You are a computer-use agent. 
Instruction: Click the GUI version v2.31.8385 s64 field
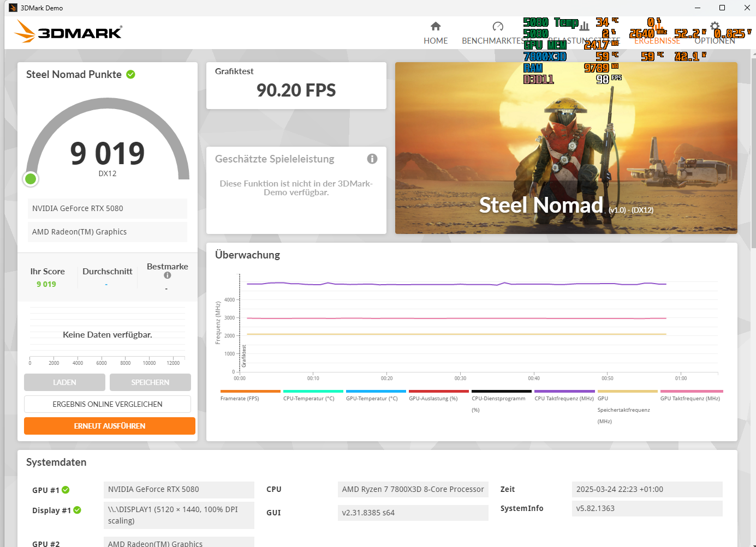pyautogui.click(x=413, y=513)
